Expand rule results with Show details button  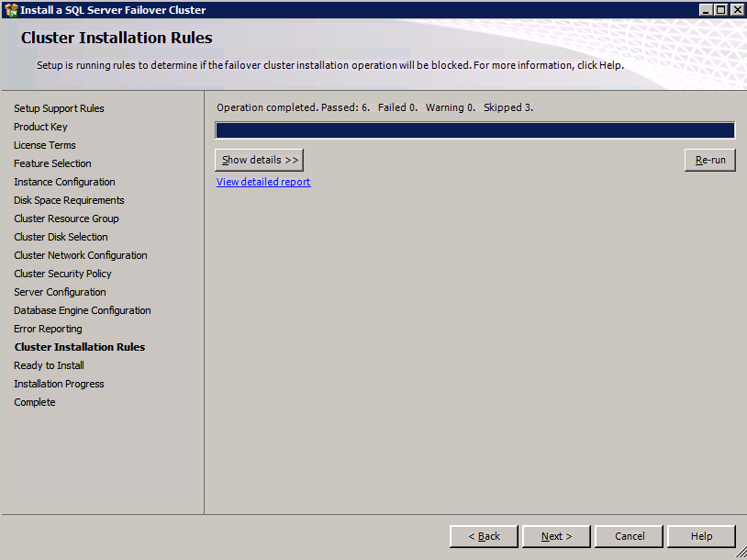pyautogui.click(x=259, y=160)
